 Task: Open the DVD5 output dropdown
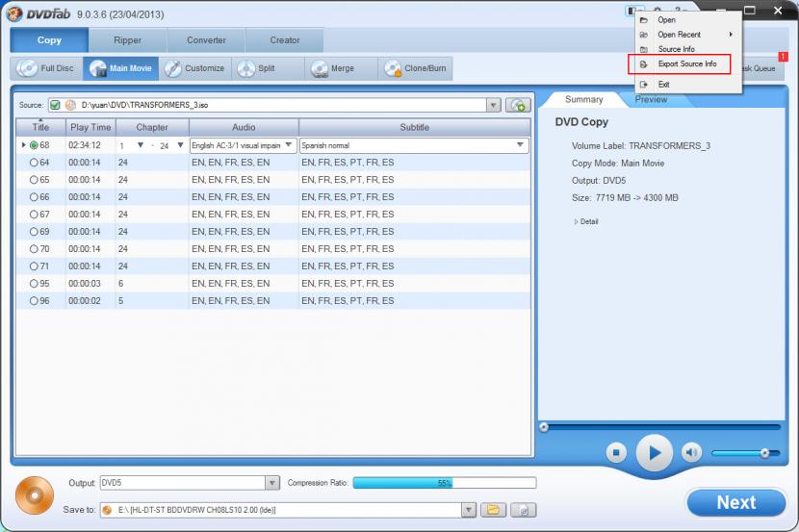tap(271, 483)
